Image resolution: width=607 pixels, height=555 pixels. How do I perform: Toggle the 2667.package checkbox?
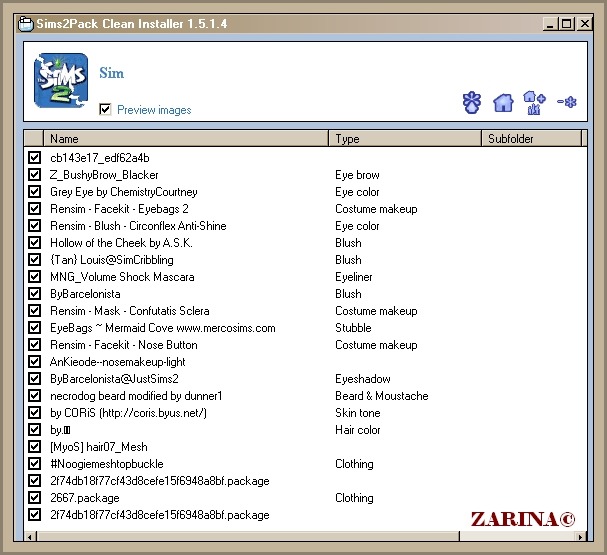(34, 498)
